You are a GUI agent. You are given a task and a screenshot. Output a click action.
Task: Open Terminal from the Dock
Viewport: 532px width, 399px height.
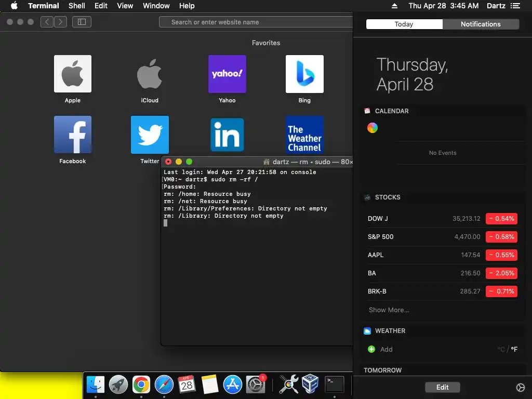pyautogui.click(x=335, y=384)
